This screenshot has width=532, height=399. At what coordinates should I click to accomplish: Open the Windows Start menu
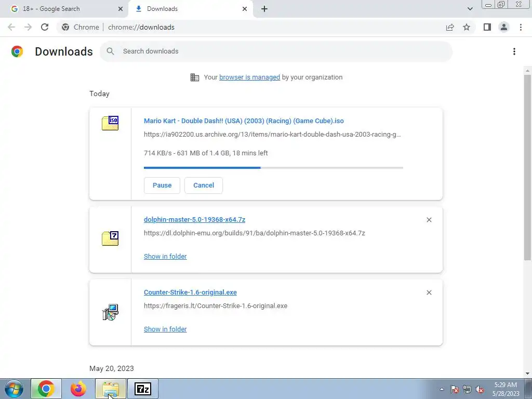14,389
